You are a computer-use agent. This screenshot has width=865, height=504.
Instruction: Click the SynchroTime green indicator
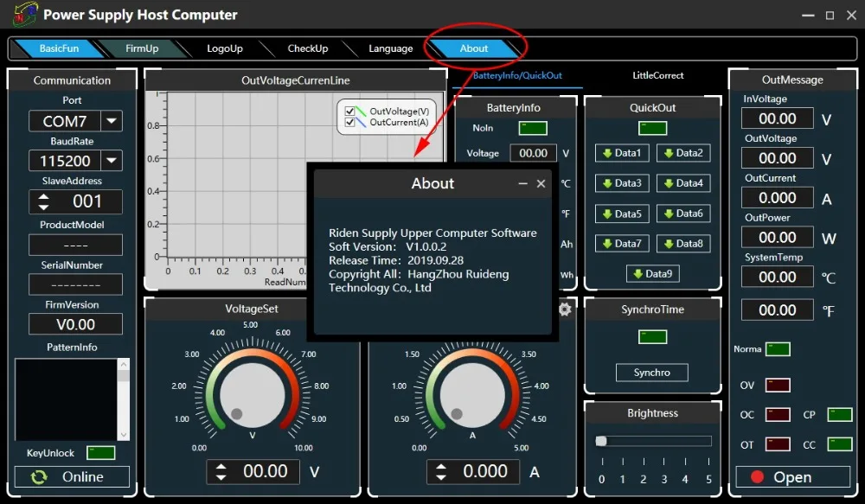coord(652,337)
